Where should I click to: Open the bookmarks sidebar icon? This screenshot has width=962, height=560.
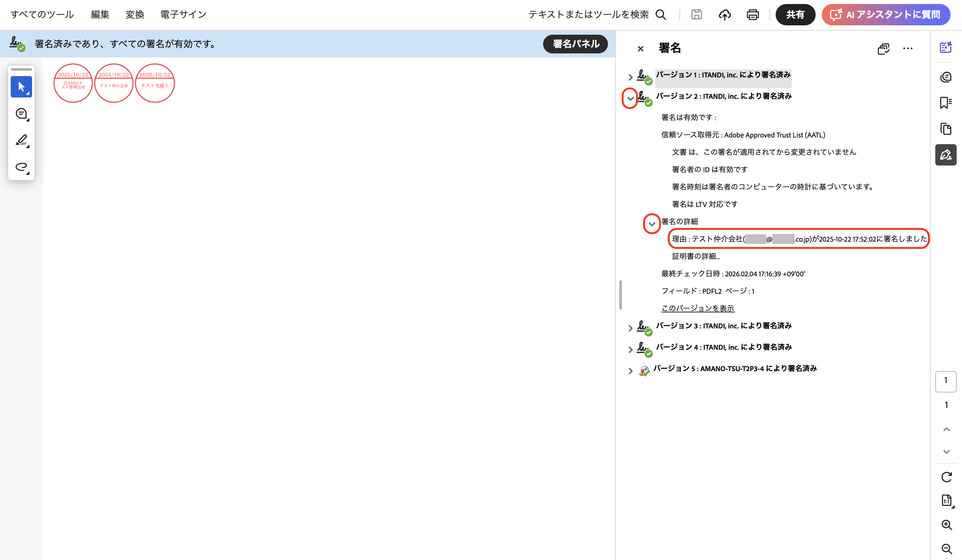pos(946,102)
